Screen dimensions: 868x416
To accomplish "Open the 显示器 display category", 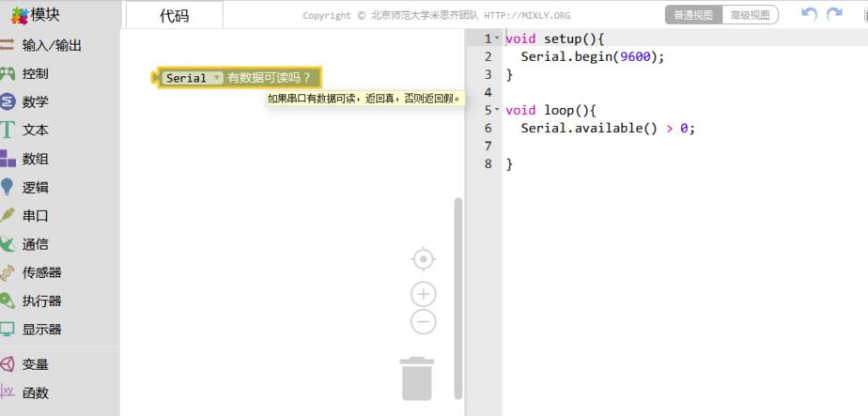I will coord(42,330).
